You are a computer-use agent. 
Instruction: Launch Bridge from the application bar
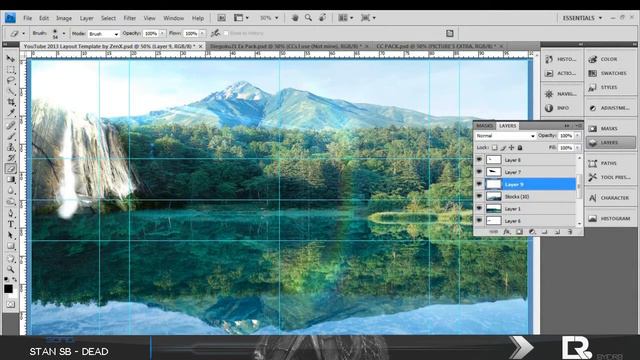coord(222,18)
